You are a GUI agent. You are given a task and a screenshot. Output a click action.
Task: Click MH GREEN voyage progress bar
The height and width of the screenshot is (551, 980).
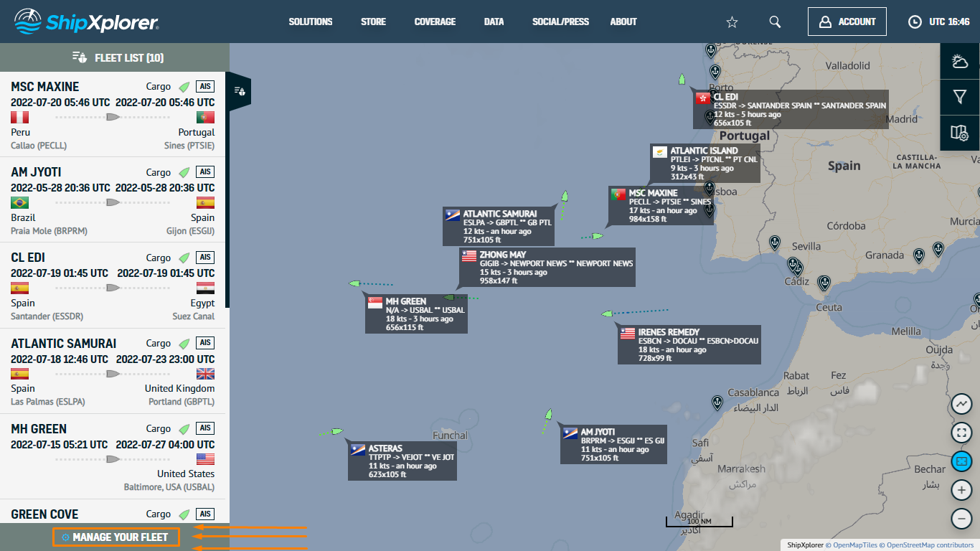[113, 458]
